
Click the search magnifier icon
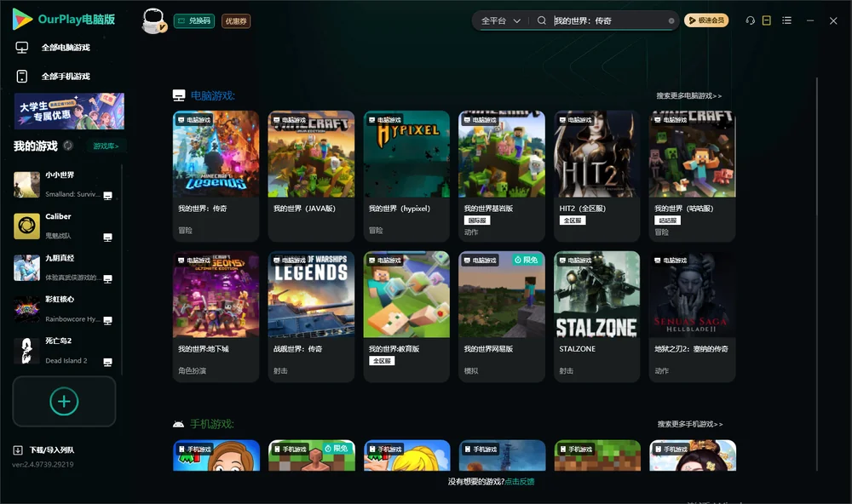[542, 20]
